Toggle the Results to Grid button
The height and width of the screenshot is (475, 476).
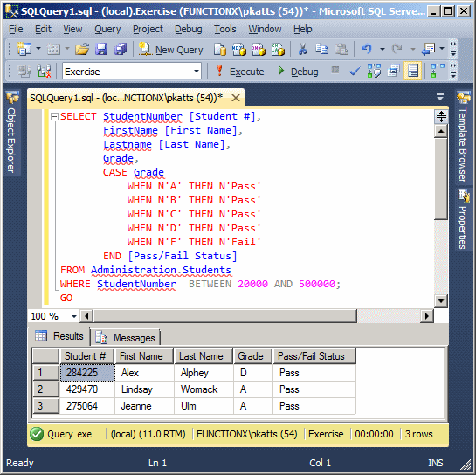[412, 72]
